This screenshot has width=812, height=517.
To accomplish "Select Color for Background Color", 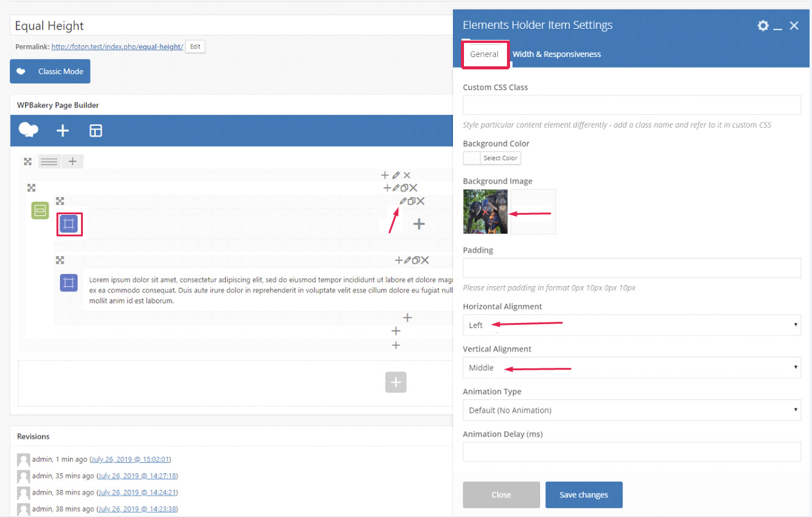I will (500, 158).
